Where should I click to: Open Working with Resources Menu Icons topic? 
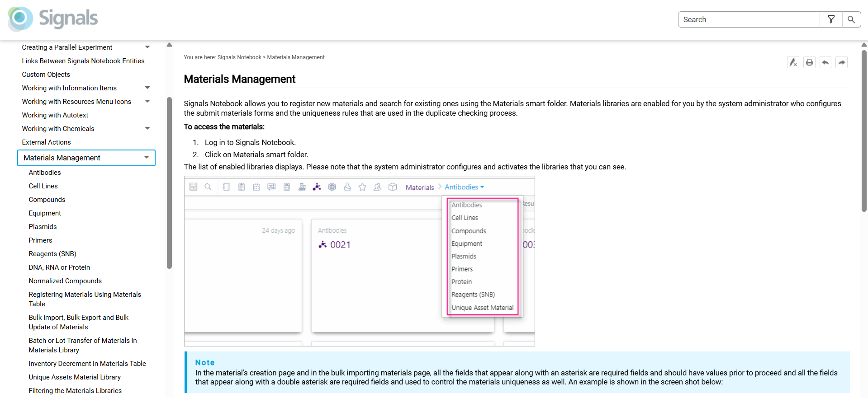click(76, 102)
